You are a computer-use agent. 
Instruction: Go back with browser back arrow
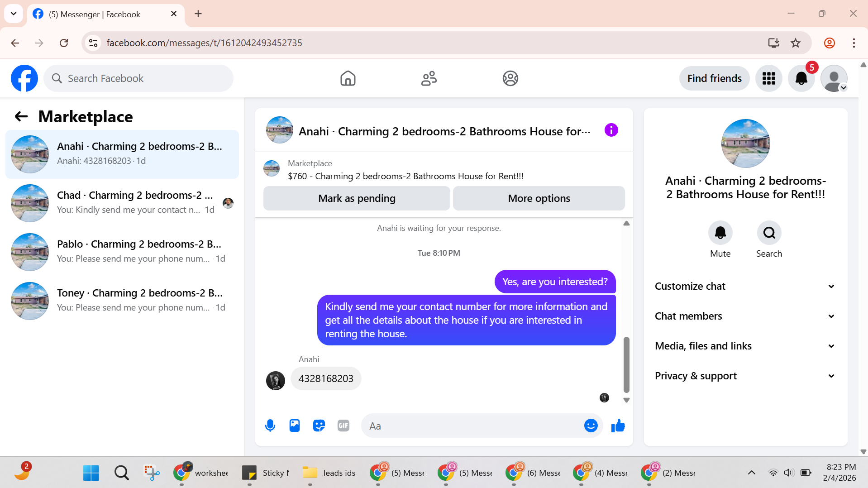click(x=15, y=43)
